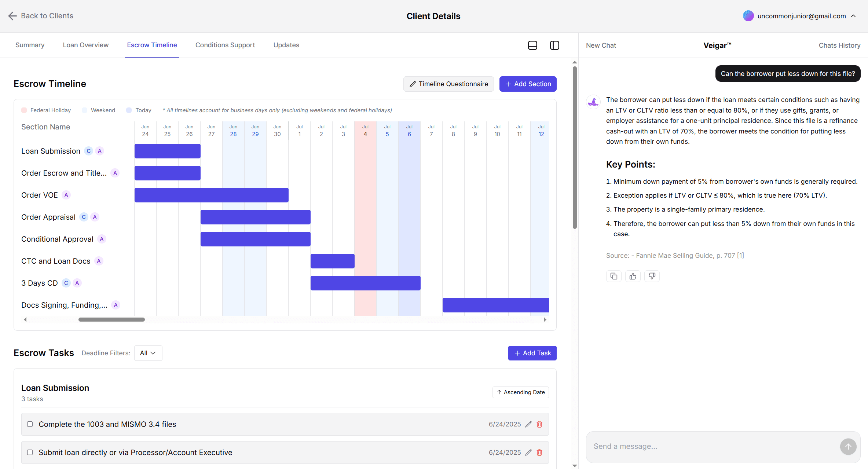This screenshot has width=868, height=469.
Task: Click the Federal Holiday legend swatch
Action: pyautogui.click(x=24, y=110)
